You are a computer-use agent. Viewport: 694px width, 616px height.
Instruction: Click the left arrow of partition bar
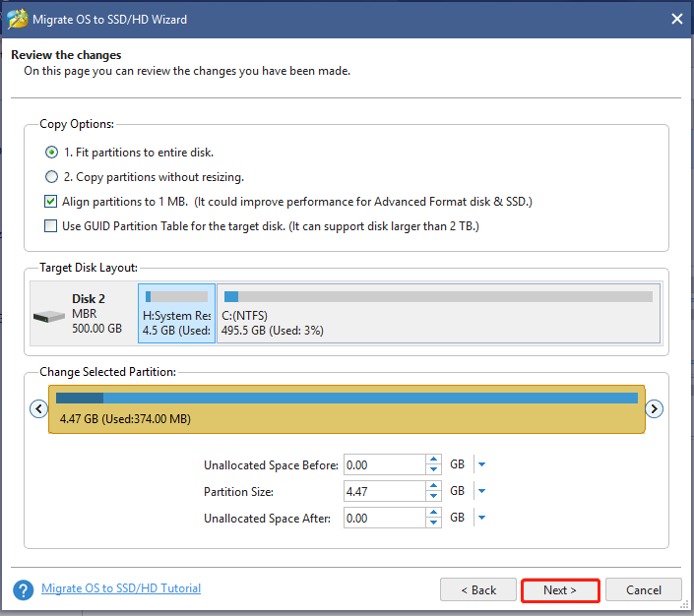[39, 408]
